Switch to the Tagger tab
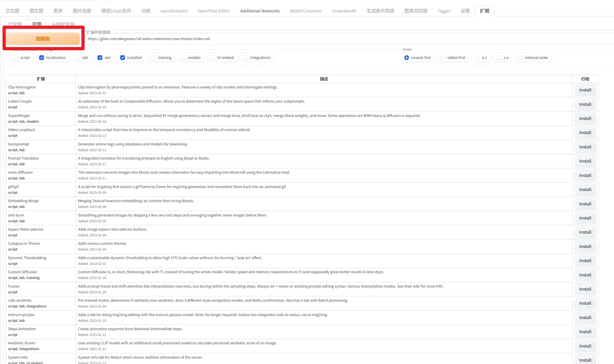 [444, 11]
